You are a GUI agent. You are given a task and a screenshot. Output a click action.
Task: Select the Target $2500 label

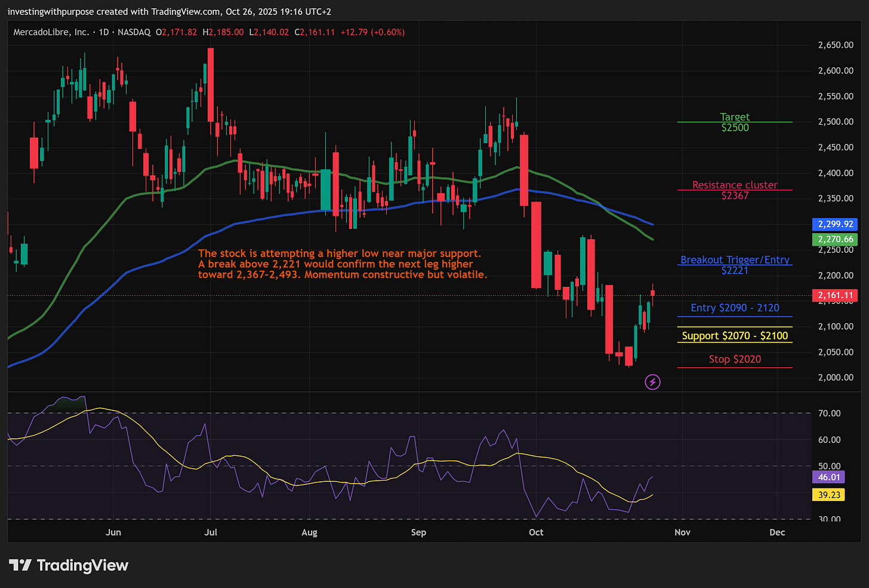click(735, 122)
